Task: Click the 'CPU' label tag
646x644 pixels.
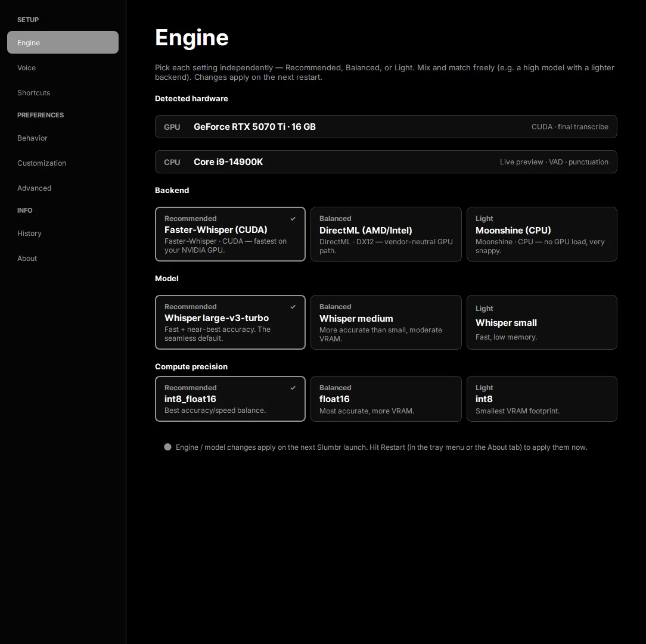Action: coord(172,162)
